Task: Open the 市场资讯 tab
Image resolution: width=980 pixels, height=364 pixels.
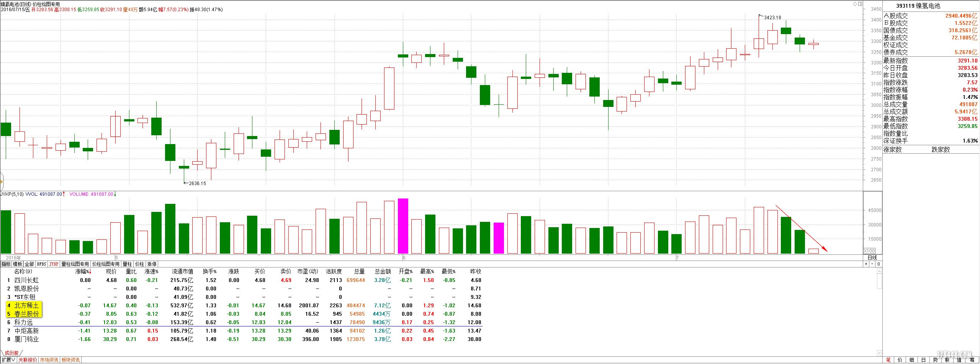Action: (49, 360)
